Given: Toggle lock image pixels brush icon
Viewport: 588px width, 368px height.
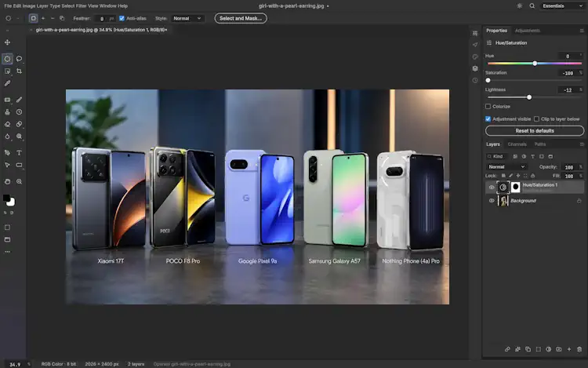Looking at the screenshot, I should click(x=510, y=176).
